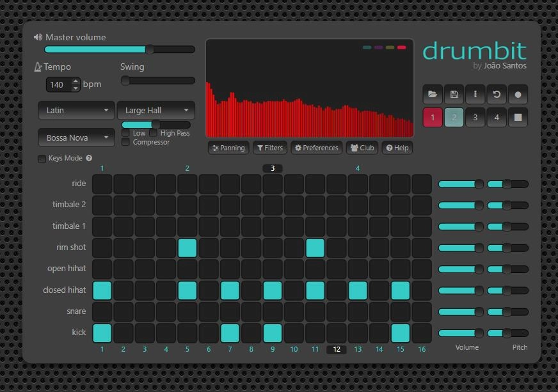Open the Preferences panel
The image size is (558, 392).
point(316,148)
